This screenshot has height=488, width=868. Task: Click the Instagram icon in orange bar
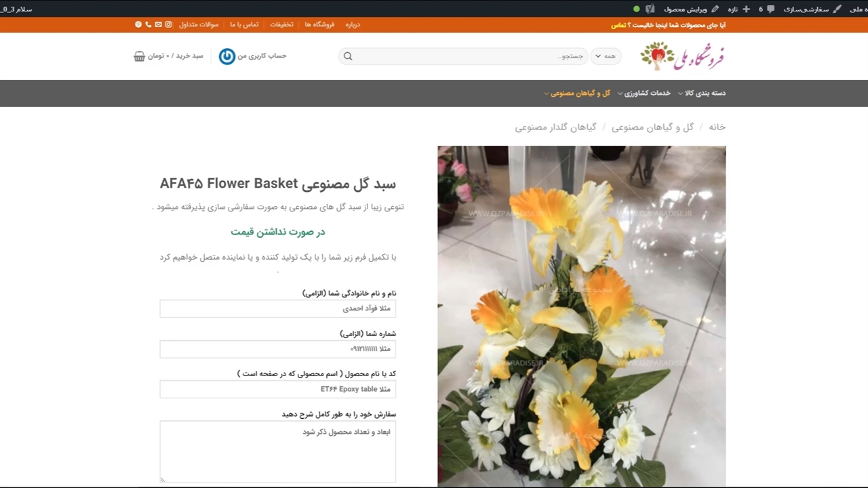coord(168,24)
